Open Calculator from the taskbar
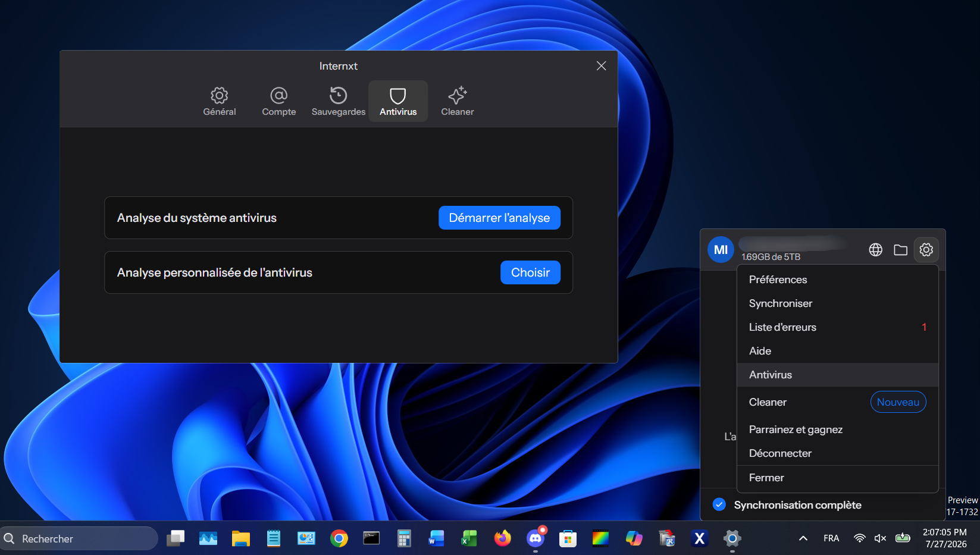Viewport: 980px width, 555px height. [x=404, y=538]
